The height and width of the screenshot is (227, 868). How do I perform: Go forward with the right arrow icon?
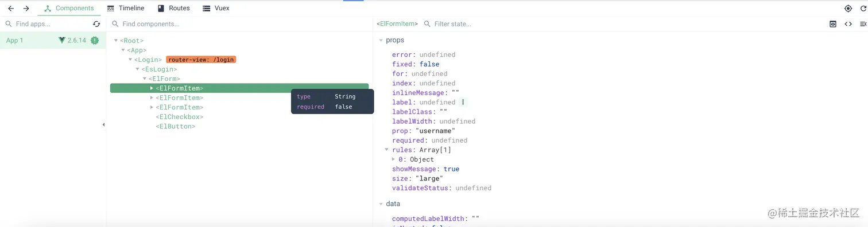(26, 9)
